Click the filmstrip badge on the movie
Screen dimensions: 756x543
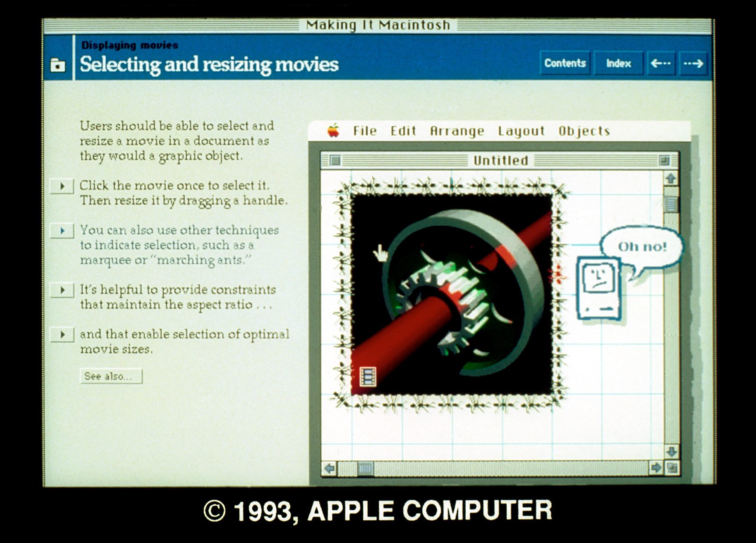click(x=367, y=376)
